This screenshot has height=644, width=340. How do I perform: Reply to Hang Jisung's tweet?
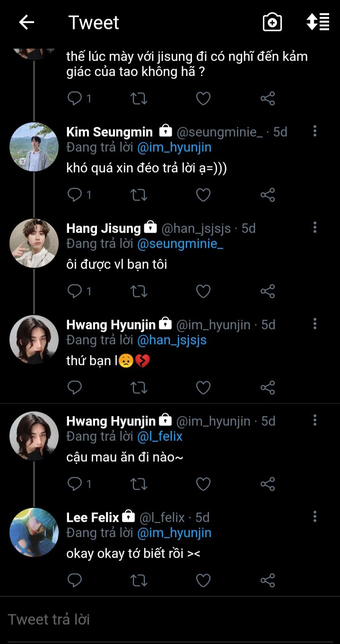click(75, 291)
